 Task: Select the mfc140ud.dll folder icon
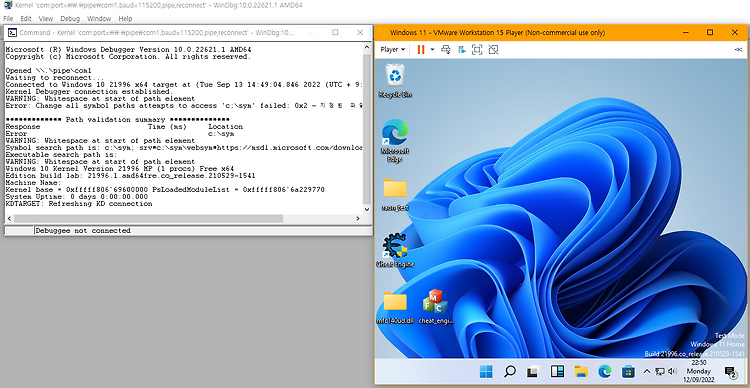395,308
